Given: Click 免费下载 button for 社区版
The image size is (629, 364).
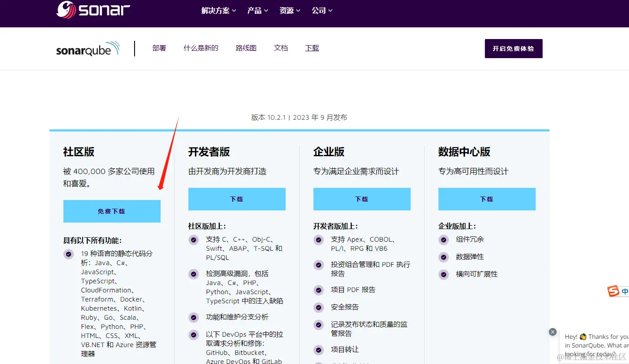Looking at the screenshot, I should tap(112, 211).
